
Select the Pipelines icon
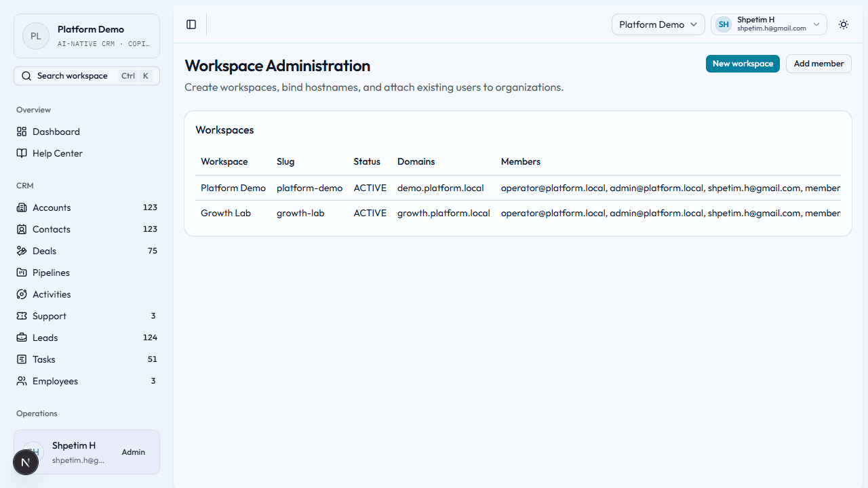pyautogui.click(x=21, y=272)
